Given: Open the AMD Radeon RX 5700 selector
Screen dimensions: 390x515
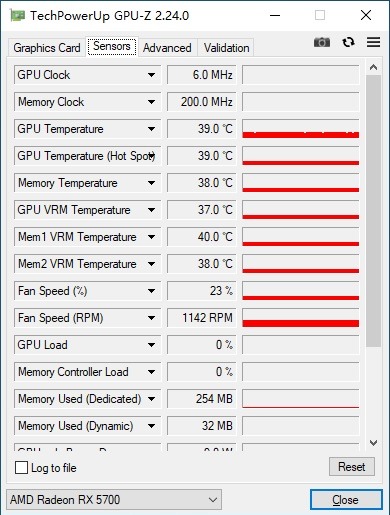Looking at the screenshot, I should 114,500.
